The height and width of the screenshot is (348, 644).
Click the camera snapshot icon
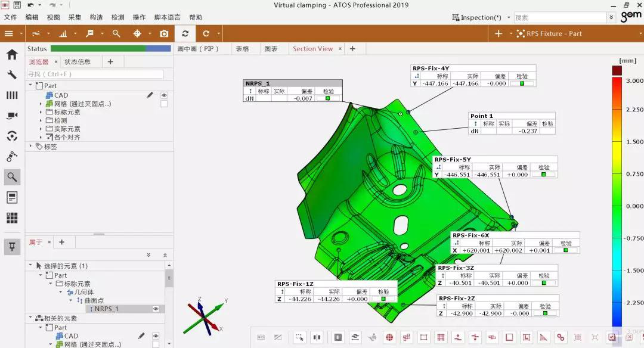pyautogui.click(x=164, y=33)
